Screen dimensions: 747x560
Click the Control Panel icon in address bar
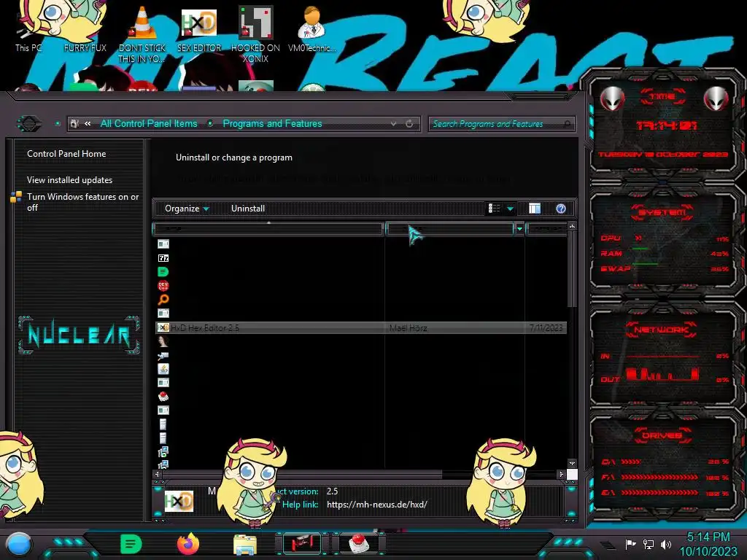[74, 124]
